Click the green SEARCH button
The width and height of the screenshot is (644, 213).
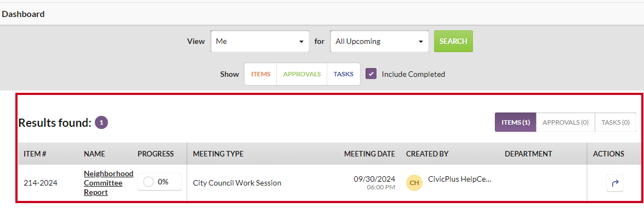point(453,41)
